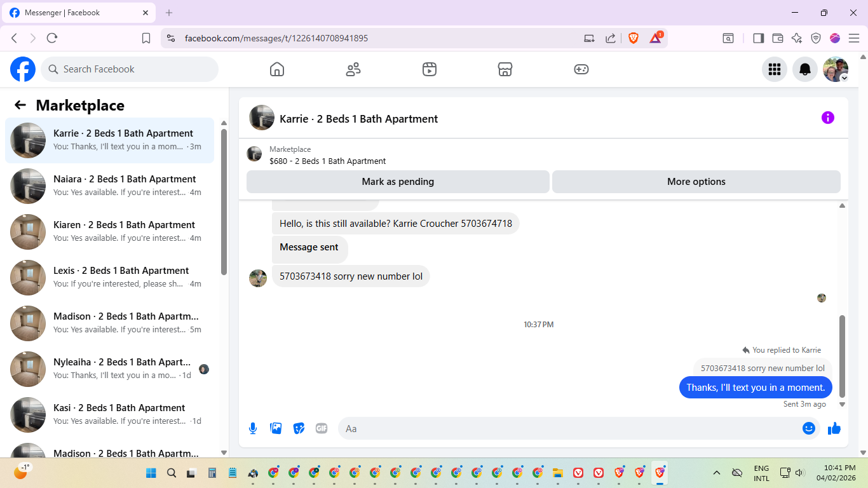Image resolution: width=868 pixels, height=488 pixels.
Task: Click the address bar URL
Action: (x=276, y=38)
